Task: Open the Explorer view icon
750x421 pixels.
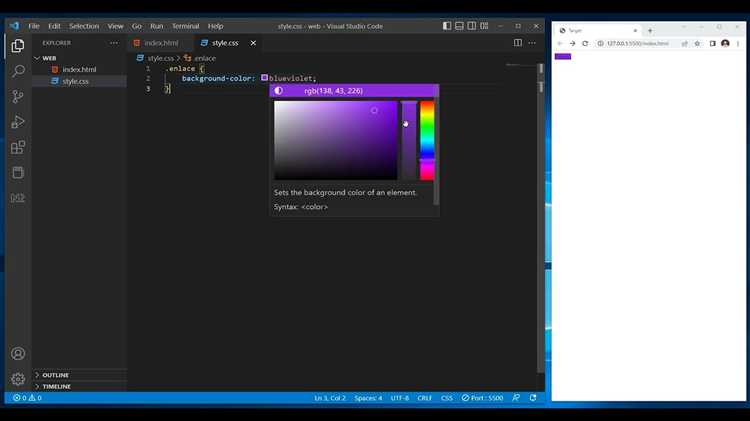Action: click(x=17, y=45)
